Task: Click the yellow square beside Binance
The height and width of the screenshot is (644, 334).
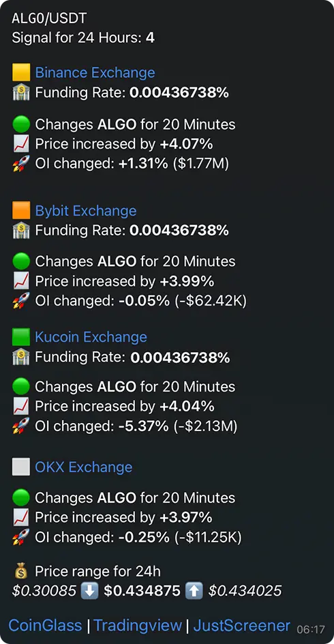Action: (x=21, y=73)
